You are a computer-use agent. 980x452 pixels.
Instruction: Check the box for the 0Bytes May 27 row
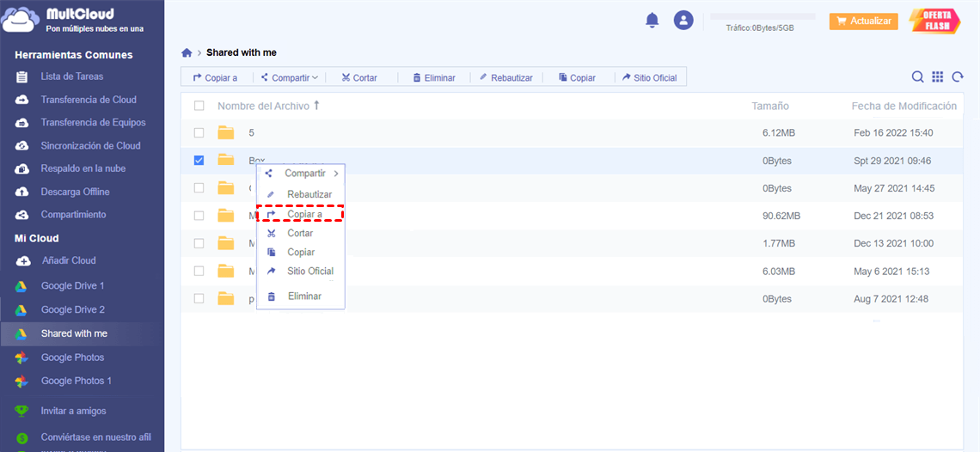[x=199, y=188]
